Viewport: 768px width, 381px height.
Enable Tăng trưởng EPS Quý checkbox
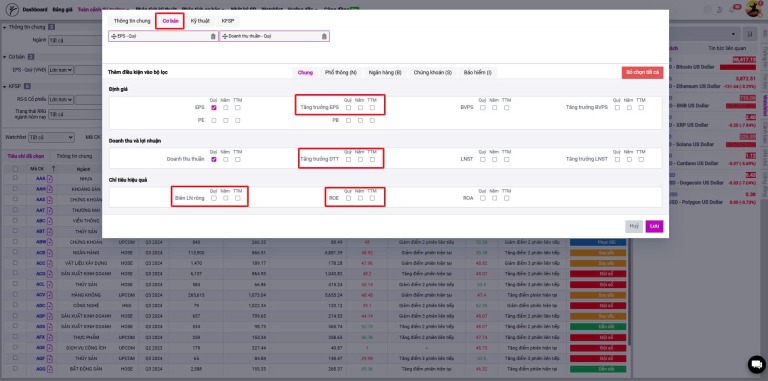click(348, 108)
